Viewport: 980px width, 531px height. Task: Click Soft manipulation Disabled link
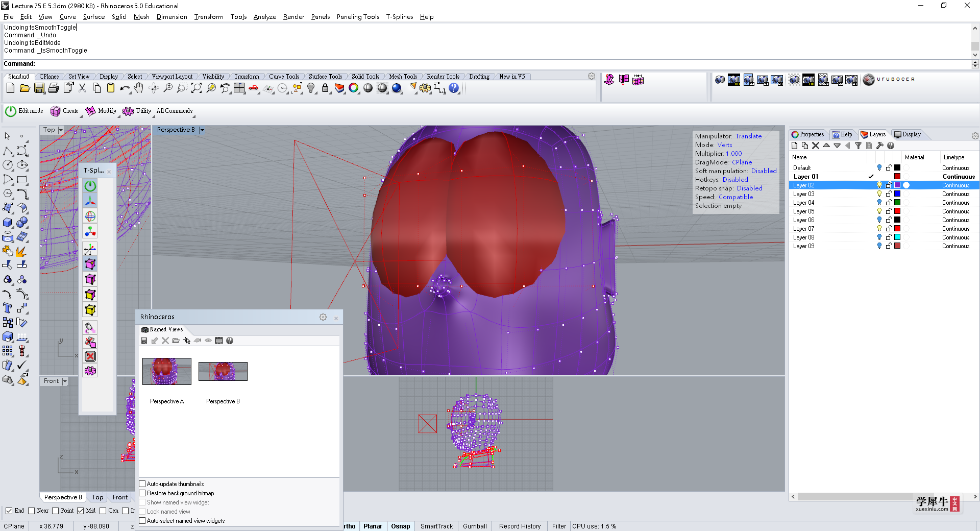[x=764, y=171]
